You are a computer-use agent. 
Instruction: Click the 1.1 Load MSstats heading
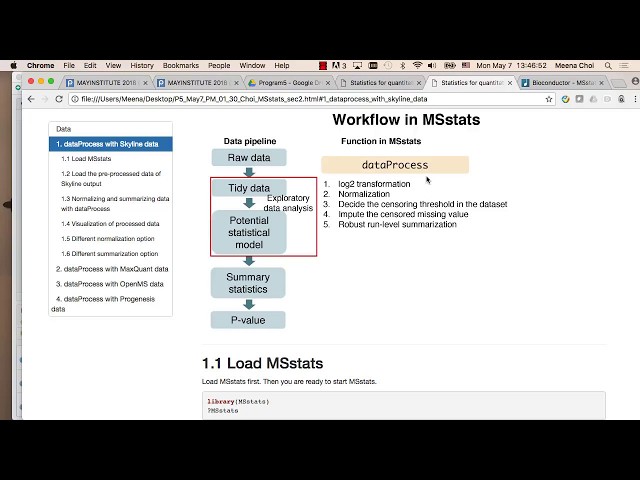pos(262,363)
